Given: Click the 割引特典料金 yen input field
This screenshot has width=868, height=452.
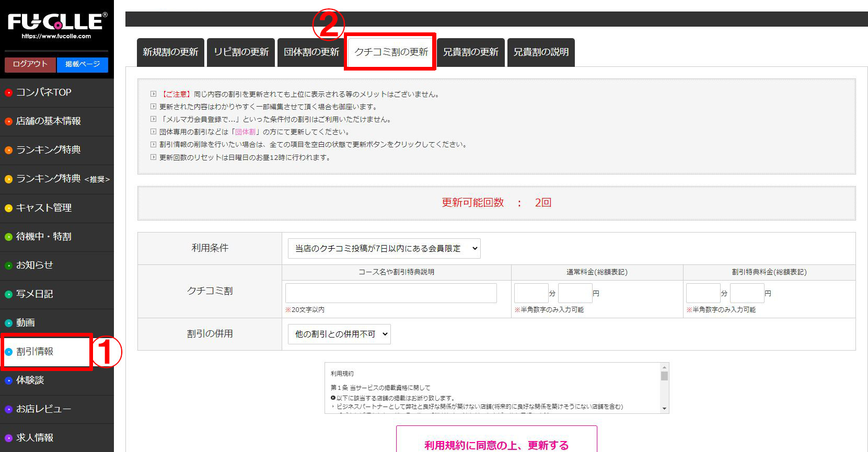Looking at the screenshot, I should pyautogui.click(x=747, y=293).
